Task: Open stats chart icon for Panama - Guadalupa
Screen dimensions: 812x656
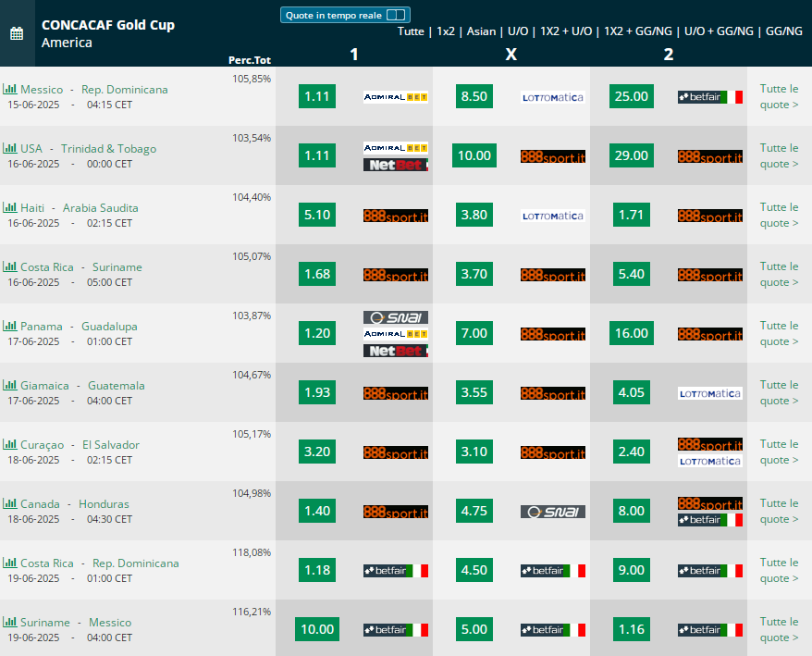Action: [x=10, y=326]
